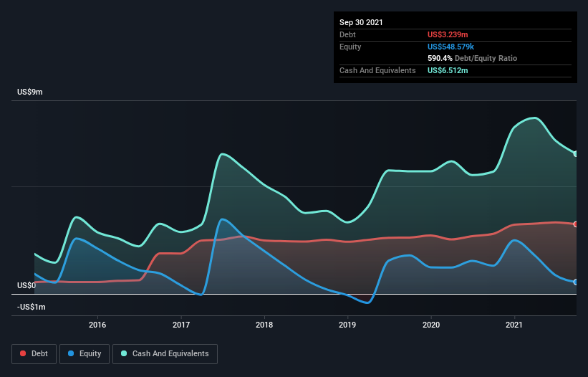Click the US$9m y-axis label
This screenshot has height=377, width=588.
point(30,92)
